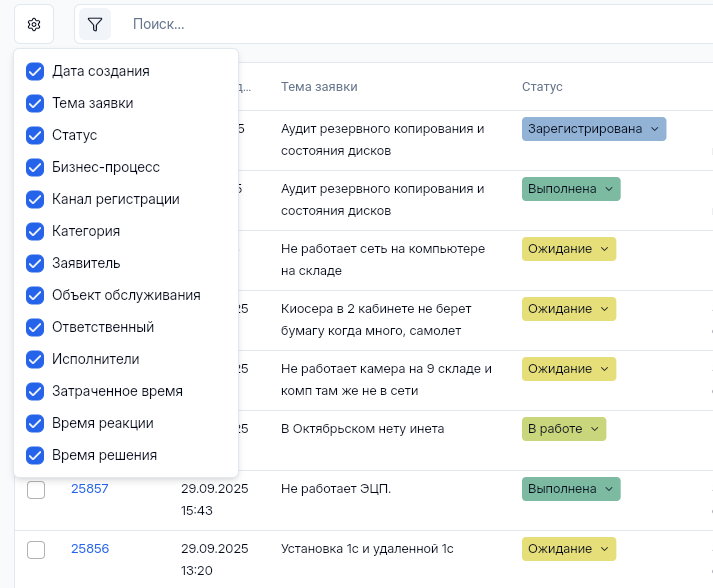Hide the Затраченное время column

tap(35, 391)
